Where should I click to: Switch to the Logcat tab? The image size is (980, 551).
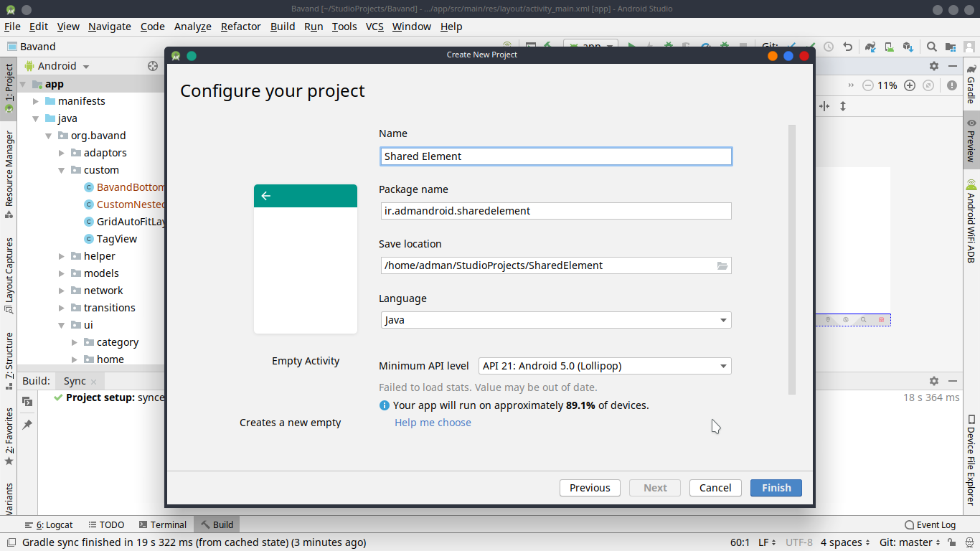[49, 525]
